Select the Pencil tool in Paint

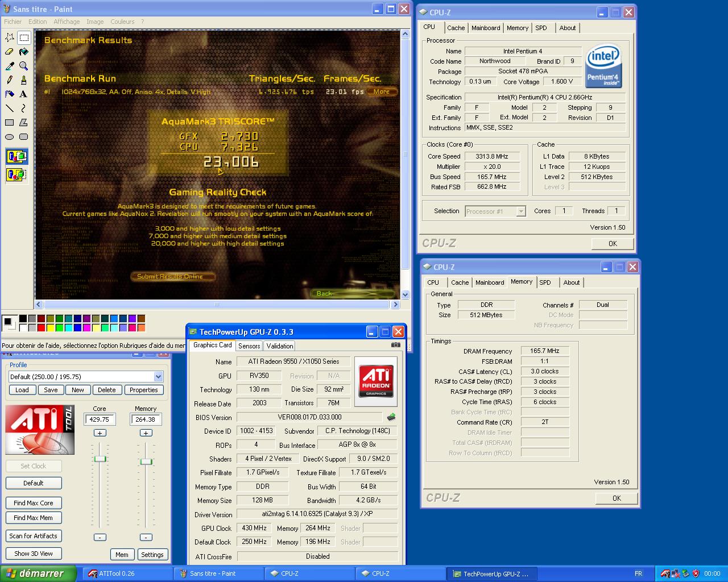click(10, 80)
